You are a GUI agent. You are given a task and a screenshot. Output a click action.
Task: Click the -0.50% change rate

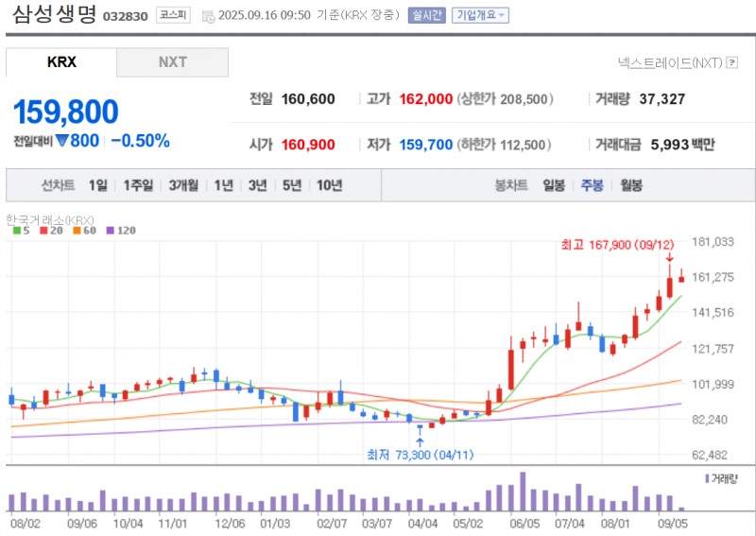click(x=140, y=141)
